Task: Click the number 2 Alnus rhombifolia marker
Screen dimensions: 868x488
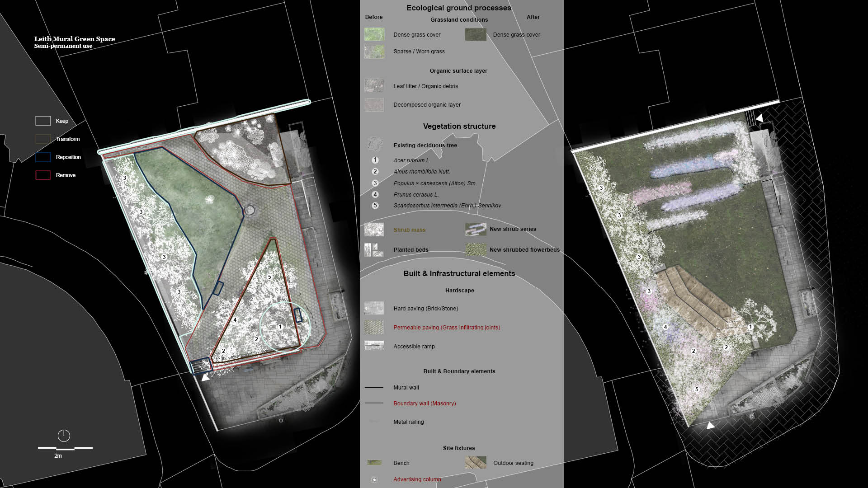Action: coord(375,171)
